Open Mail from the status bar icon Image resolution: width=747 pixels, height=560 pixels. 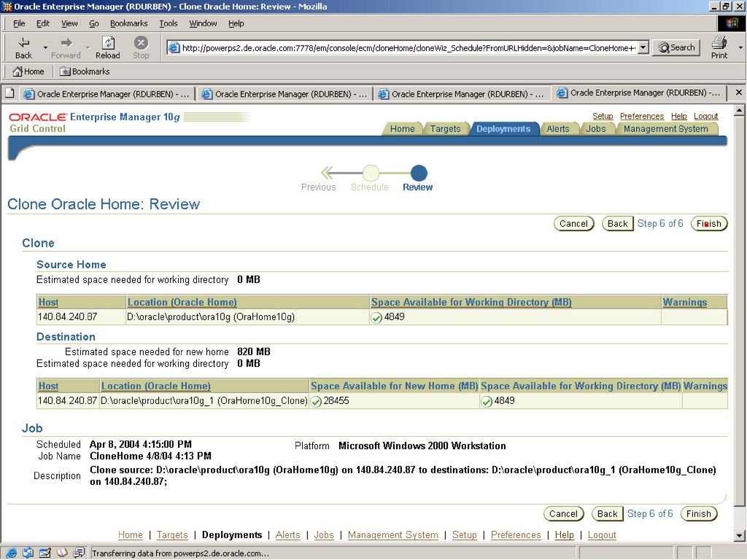[x=28, y=553]
